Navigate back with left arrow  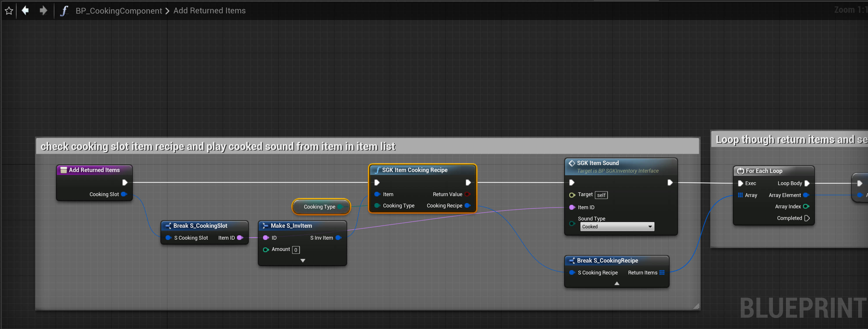pyautogui.click(x=25, y=10)
